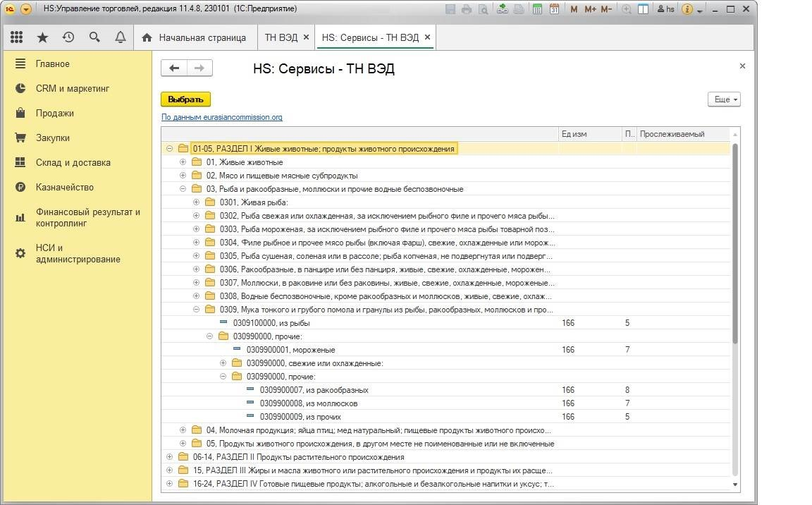Collapse the 0309, Мука тонкого node
Screen dimensions: 812x505
tap(196, 310)
